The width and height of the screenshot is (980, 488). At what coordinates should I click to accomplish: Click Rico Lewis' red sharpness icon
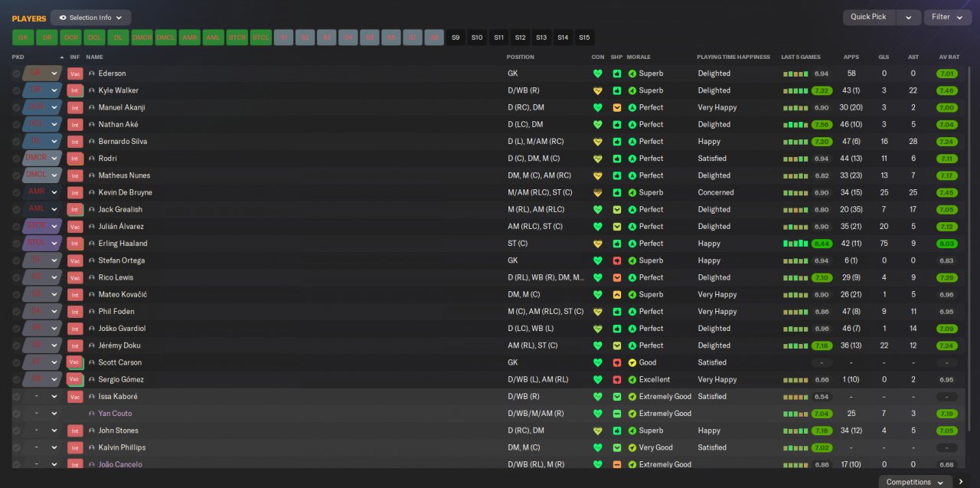(x=617, y=277)
